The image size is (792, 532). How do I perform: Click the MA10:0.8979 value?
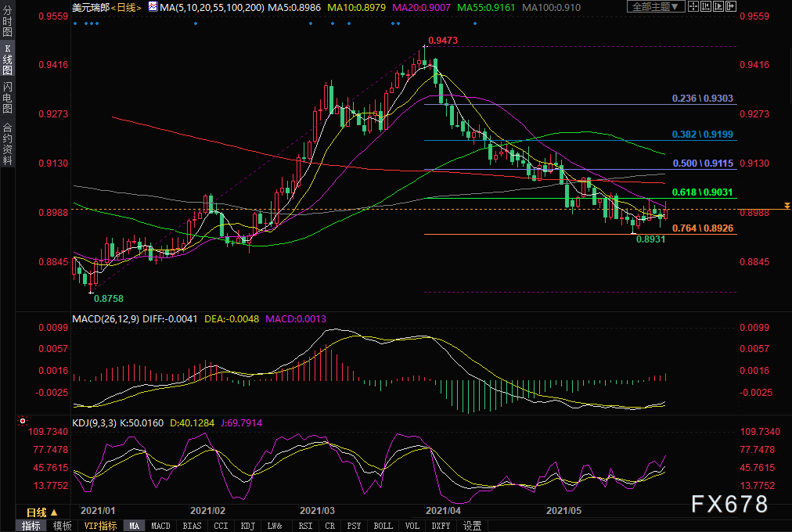(356, 8)
